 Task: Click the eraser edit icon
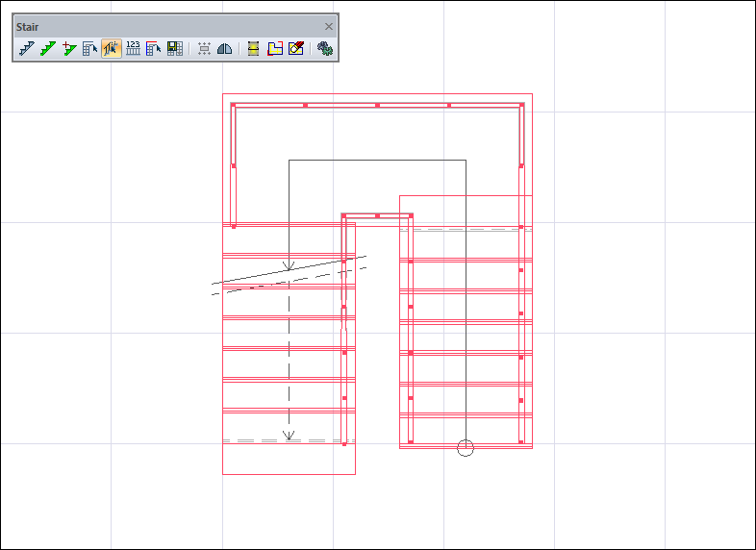pyautogui.click(x=295, y=48)
